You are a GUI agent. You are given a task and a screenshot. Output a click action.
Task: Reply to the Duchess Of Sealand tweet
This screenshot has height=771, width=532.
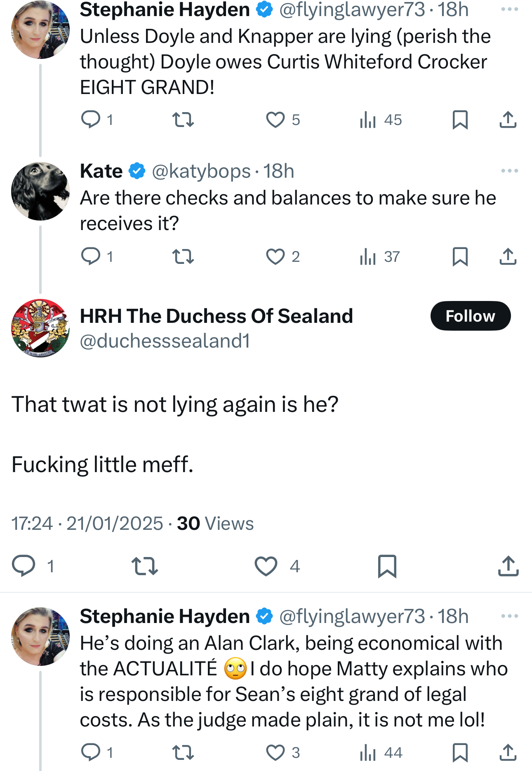24,566
